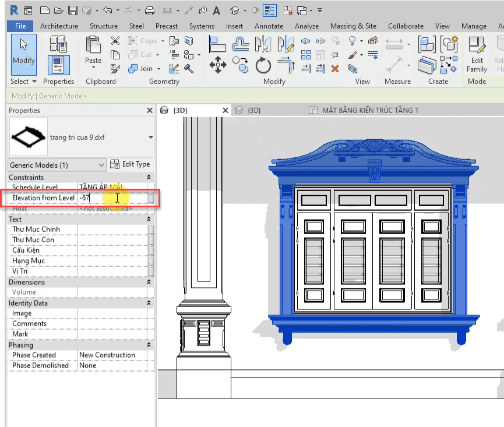Select the Trim/Extend to Corner tool

(x=286, y=65)
